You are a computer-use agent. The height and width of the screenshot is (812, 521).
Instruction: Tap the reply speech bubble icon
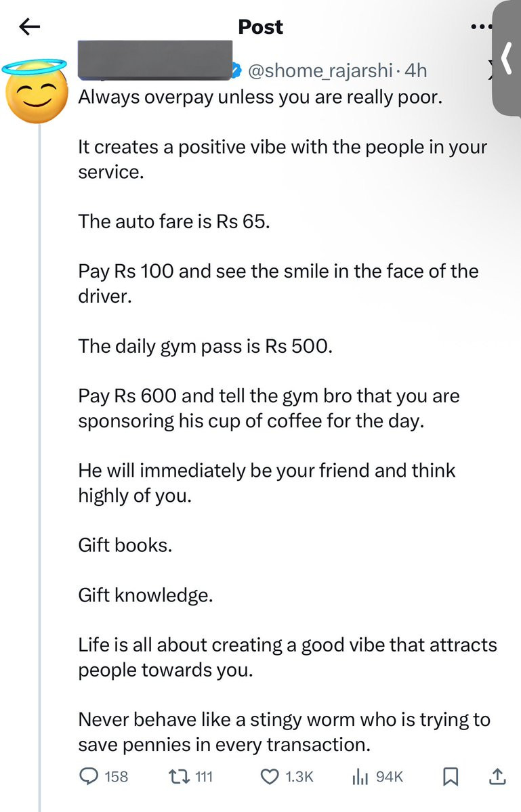89,775
